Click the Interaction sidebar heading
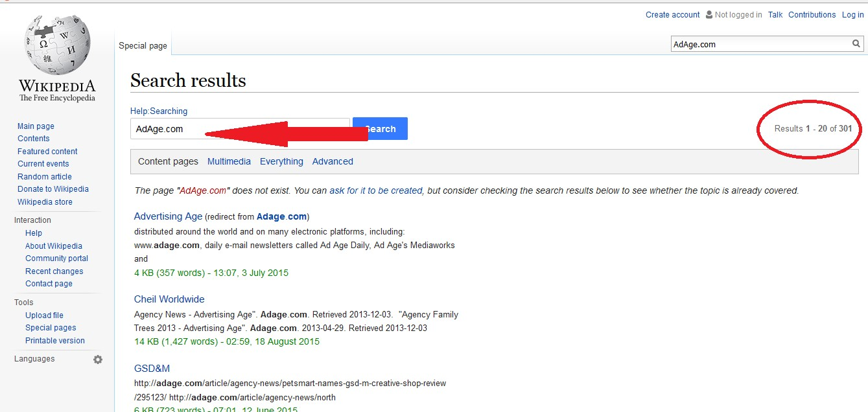The image size is (868, 412). pos(32,220)
